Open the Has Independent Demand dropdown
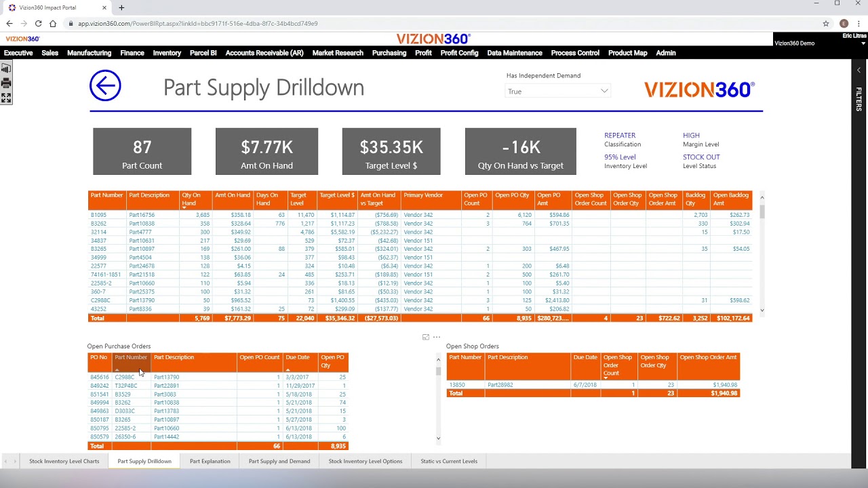 coord(557,91)
